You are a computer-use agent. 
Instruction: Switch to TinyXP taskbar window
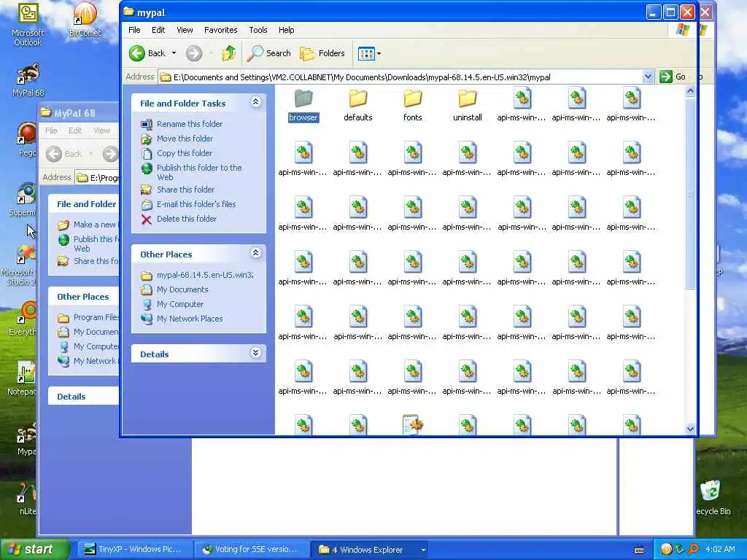133,550
